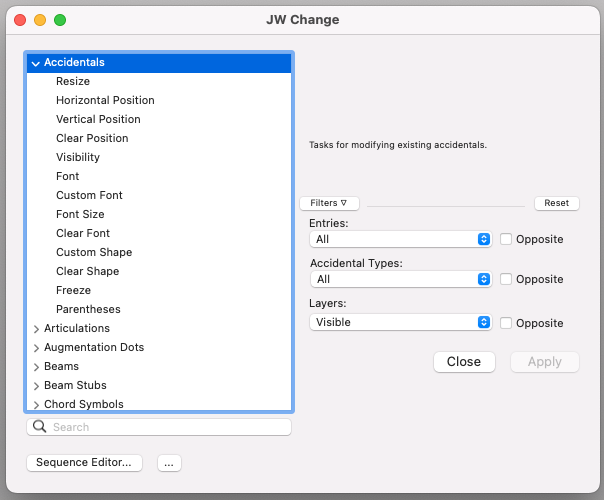Toggle Opposite checkbox for Accidental Types
604x500 pixels.
[505, 279]
